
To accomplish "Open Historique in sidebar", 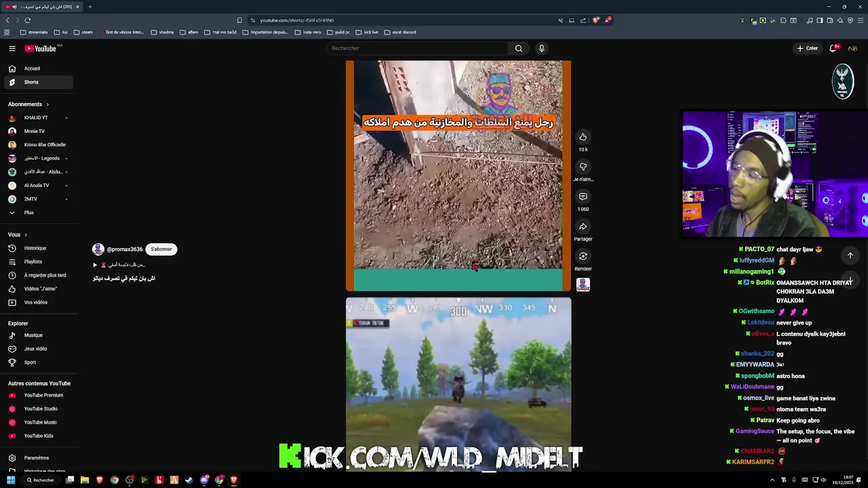I will 39,248.
